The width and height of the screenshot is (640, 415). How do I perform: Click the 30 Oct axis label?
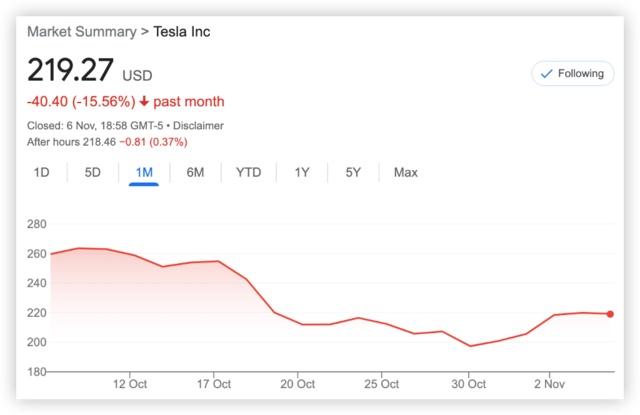469,384
